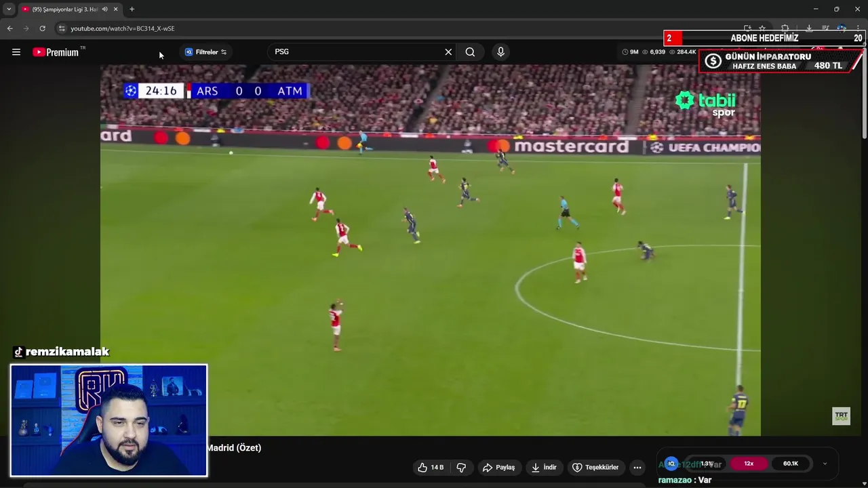This screenshot has width=868, height=488.
Task: Click the 12x stat pill
Action: point(749,464)
